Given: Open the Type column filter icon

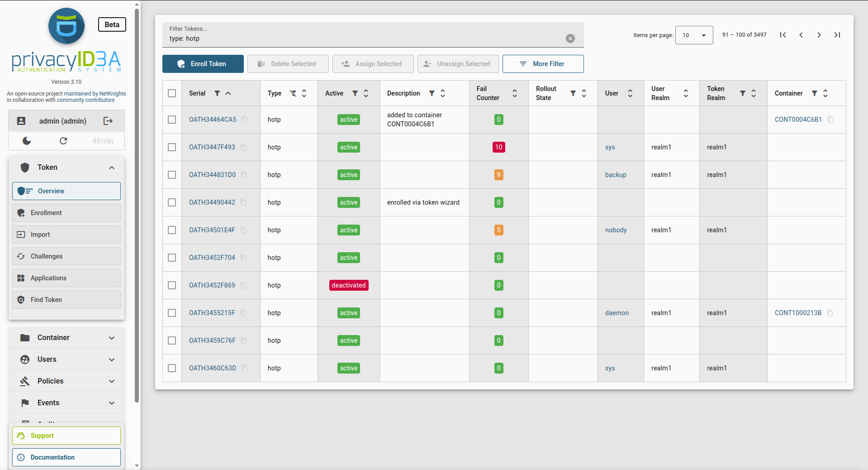Looking at the screenshot, I should click(x=293, y=93).
